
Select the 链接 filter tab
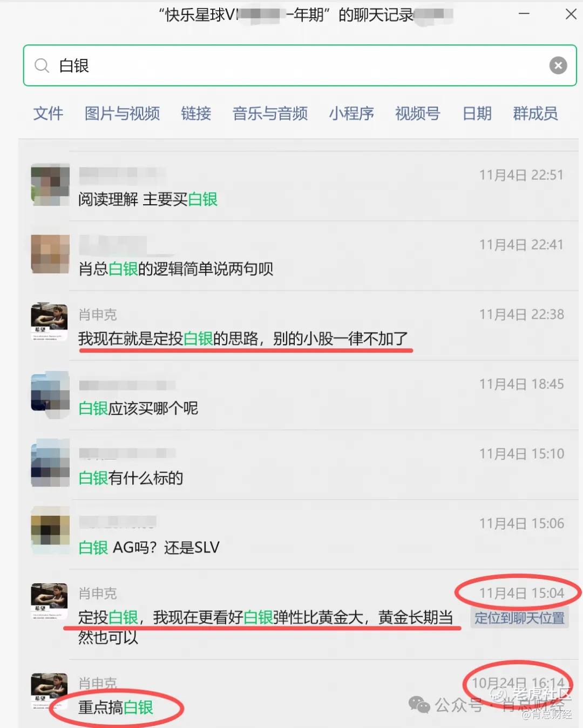coord(196,113)
